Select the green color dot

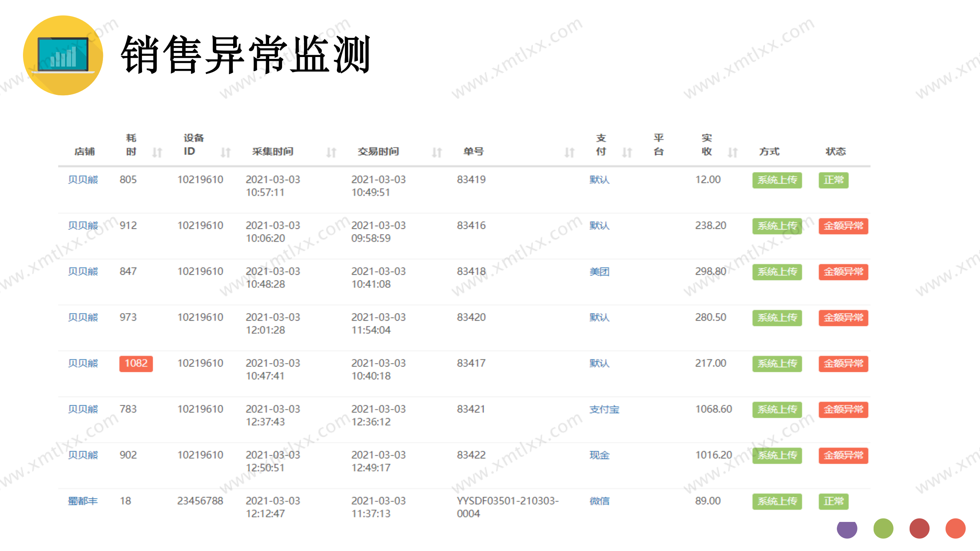tap(883, 528)
